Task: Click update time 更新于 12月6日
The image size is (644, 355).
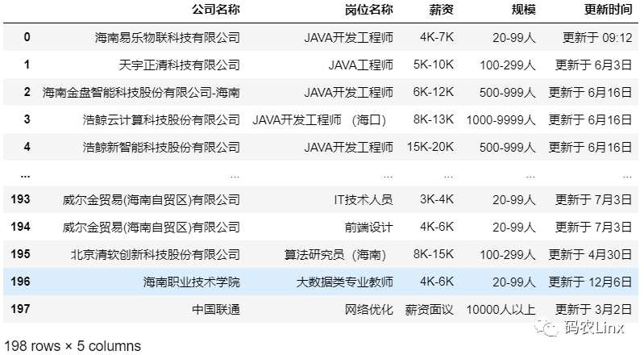Action: 590,282
